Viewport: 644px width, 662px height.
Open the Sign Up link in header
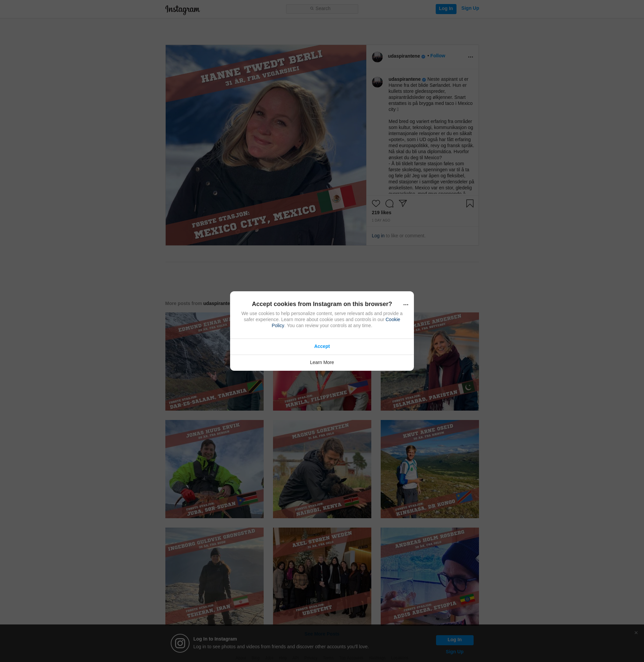point(470,8)
